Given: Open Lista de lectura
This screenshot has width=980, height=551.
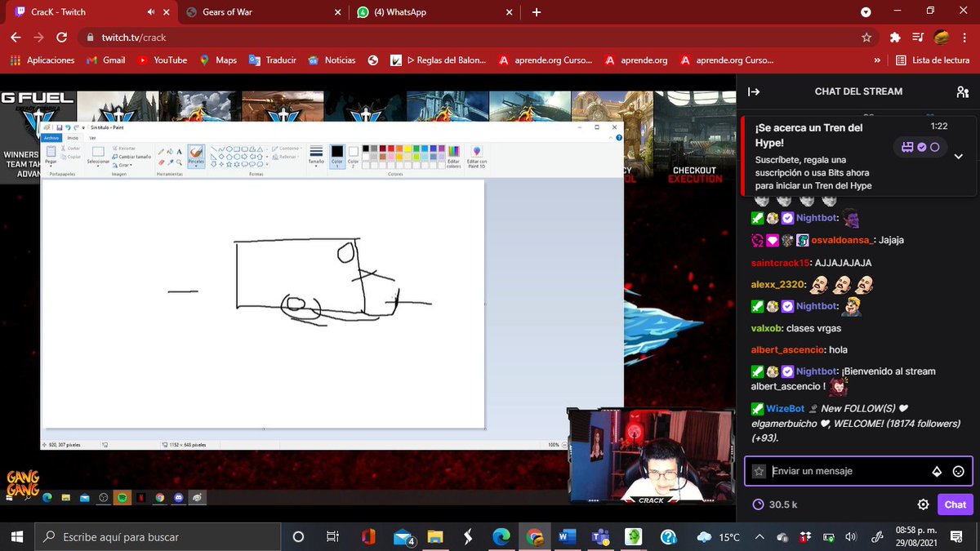Looking at the screenshot, I should (x=932, y=60).
